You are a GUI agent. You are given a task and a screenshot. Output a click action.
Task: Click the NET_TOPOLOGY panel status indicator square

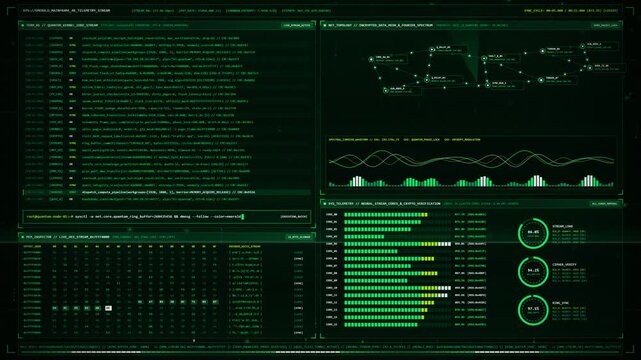click(x=325, y=25)
